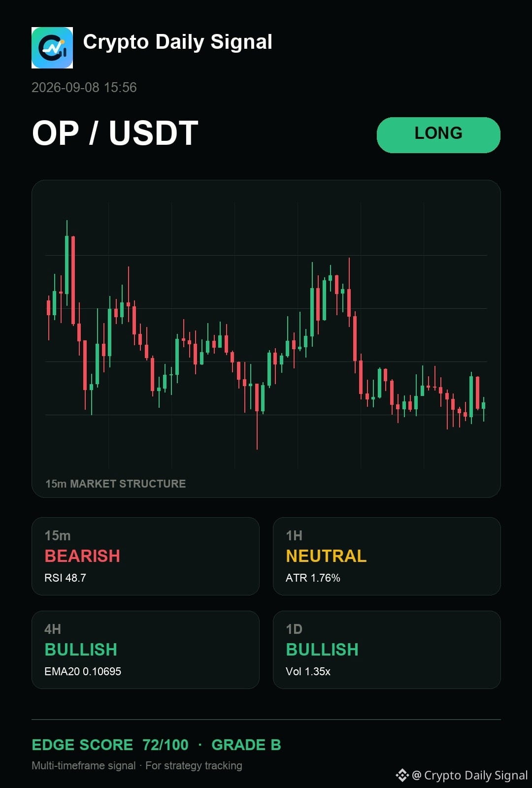Click the Crypto Daily Signal logo icon
The image size is (532, 788).
pos(52,48)
